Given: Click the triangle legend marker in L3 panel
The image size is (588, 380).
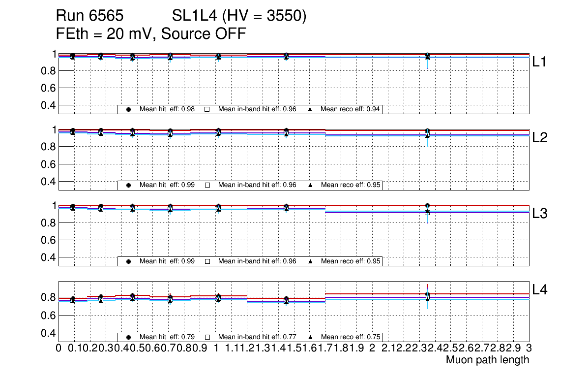Looking at the screenshot, I should pyautogui.click(x=311, y=261).
